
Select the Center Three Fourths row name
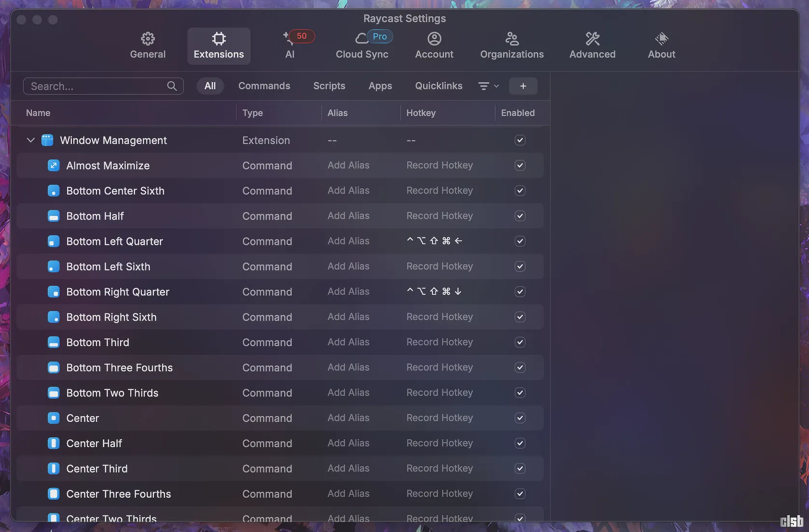tap(119, 494)
